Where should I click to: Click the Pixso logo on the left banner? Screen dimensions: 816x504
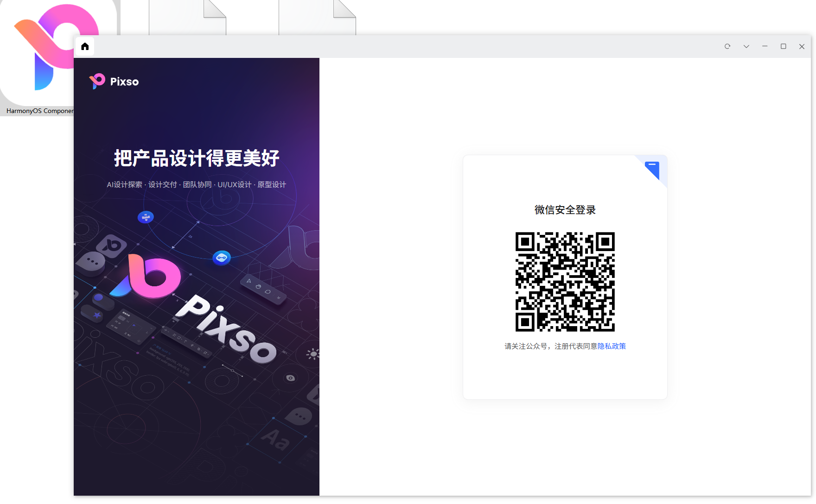coord(114,82)
